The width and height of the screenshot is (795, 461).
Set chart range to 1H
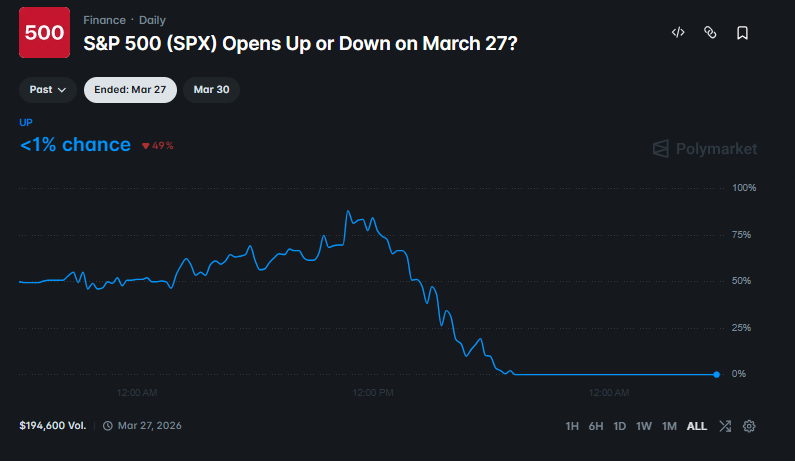[x=572, y=426]
